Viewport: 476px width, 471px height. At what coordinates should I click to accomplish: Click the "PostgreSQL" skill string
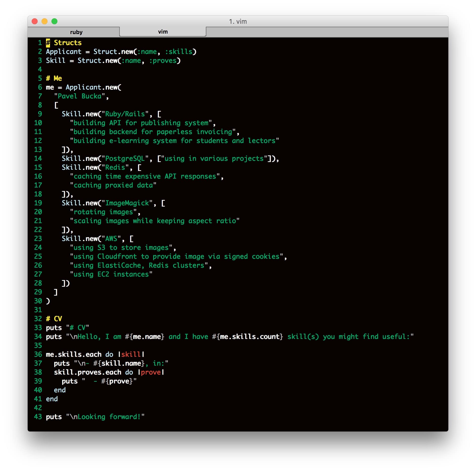(x=125, y=158)
